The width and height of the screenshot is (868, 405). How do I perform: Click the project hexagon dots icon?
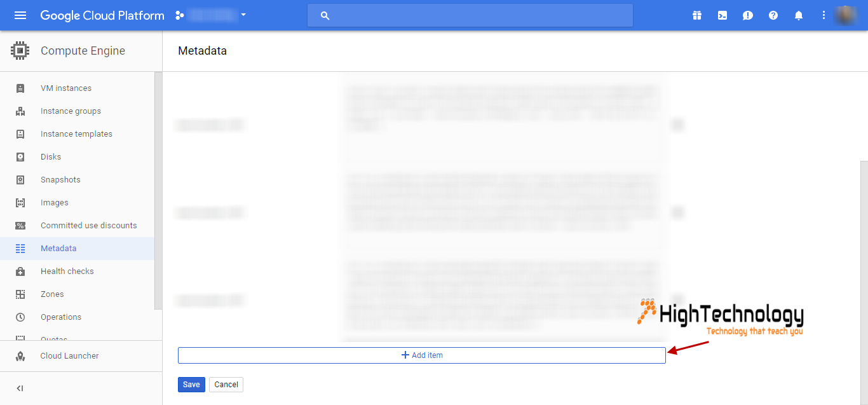179,15
